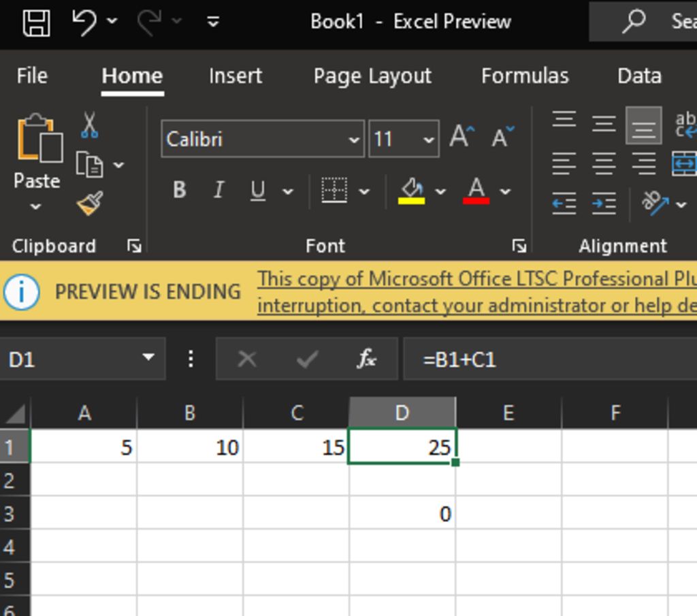697x616 pixels.
Task: Decrease indent icon
Action: pyautogui.click(x=564, y=204)
